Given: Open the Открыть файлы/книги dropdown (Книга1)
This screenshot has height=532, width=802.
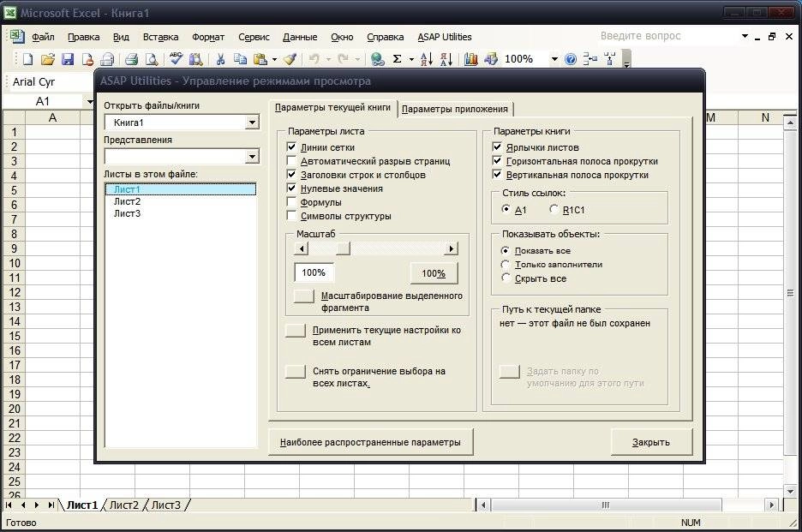Looking at the screenshot, I should (252, 123).
